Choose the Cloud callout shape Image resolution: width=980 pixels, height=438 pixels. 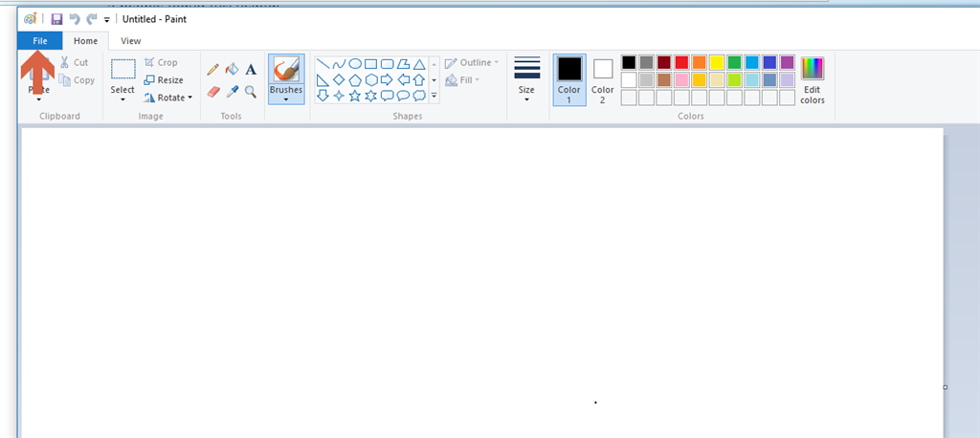pos(419,97)
